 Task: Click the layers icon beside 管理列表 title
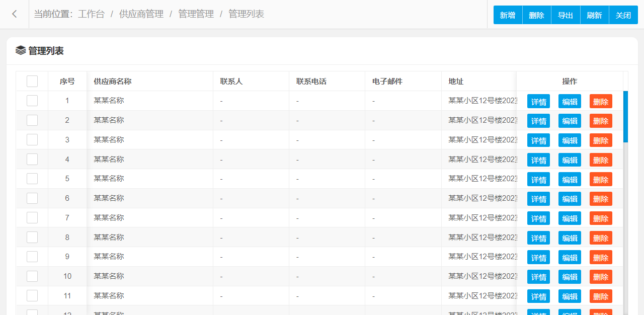coord(21,50)
